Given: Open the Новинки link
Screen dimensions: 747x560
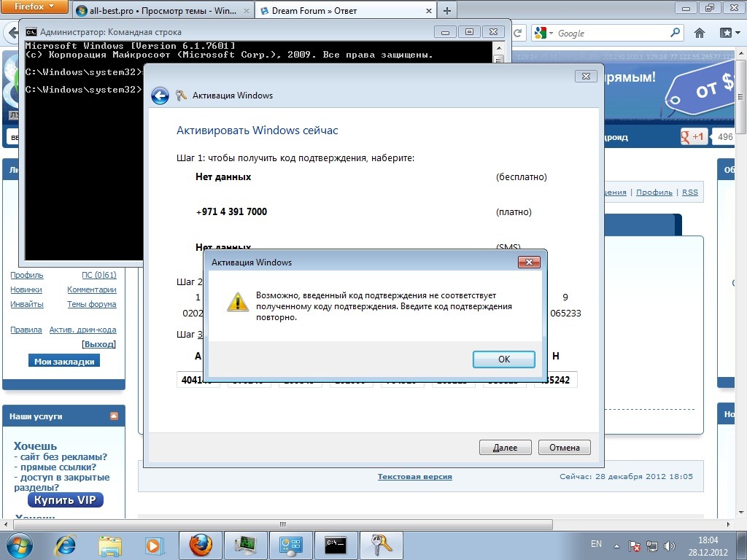Looking at the screenshot, I should coord(26,289).
